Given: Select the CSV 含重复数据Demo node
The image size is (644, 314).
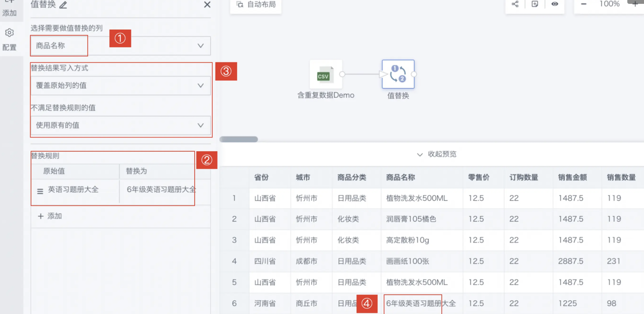Looking at the screenshot, I should (x=326, y=74).
